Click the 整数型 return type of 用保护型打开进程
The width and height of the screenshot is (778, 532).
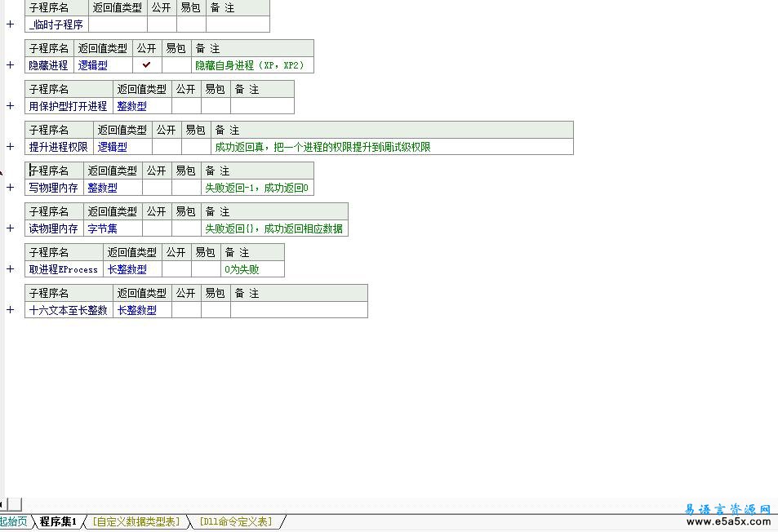click(142, 105)
